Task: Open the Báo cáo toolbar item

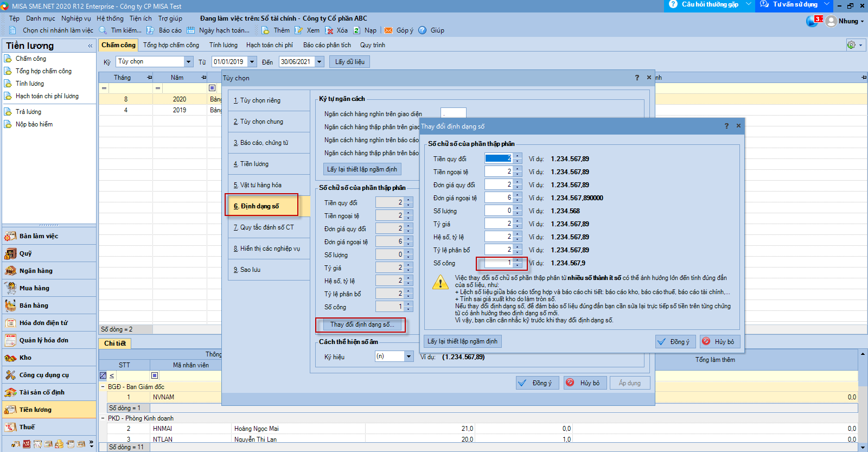Action: coord(164,30)
